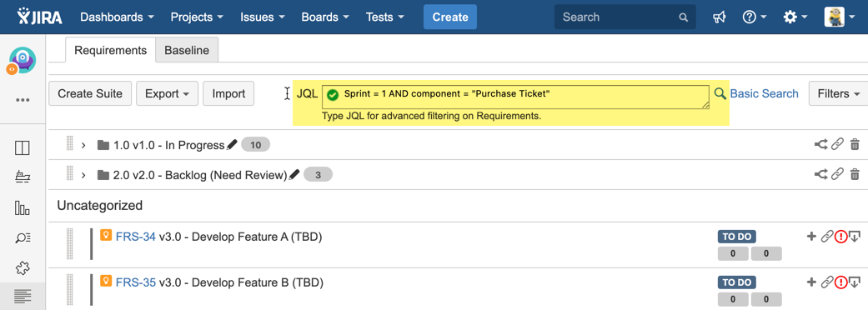
Task: Edit name of 1.0 v1.0 suite
Action: pyautogui.click(x=232, y=144)
